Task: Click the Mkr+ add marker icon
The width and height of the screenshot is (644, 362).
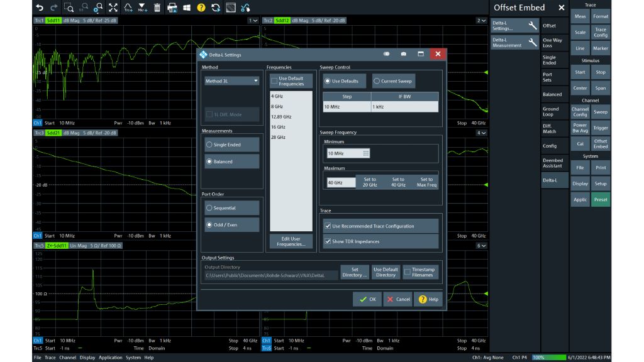Action: [x=142, y=8]
